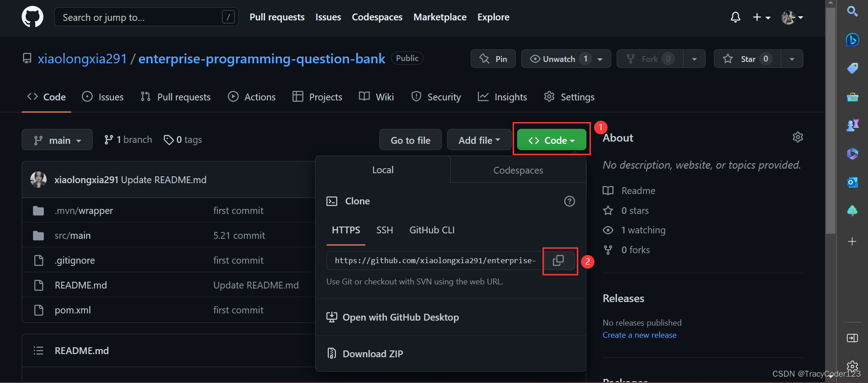Switch to the repository Pull requests tab
Image resolution: width=868 pixels, height=383 pixels.
175,97
